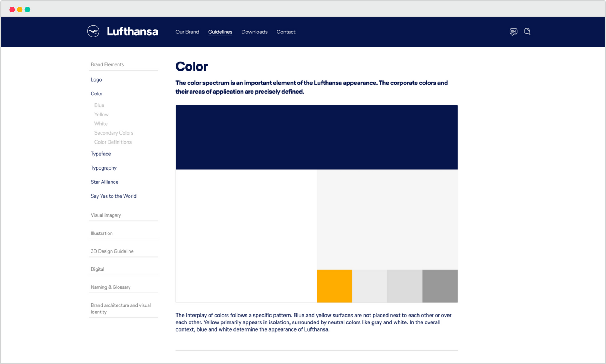Expand the 3D Design Guideline section

click(x=123, y=251)
